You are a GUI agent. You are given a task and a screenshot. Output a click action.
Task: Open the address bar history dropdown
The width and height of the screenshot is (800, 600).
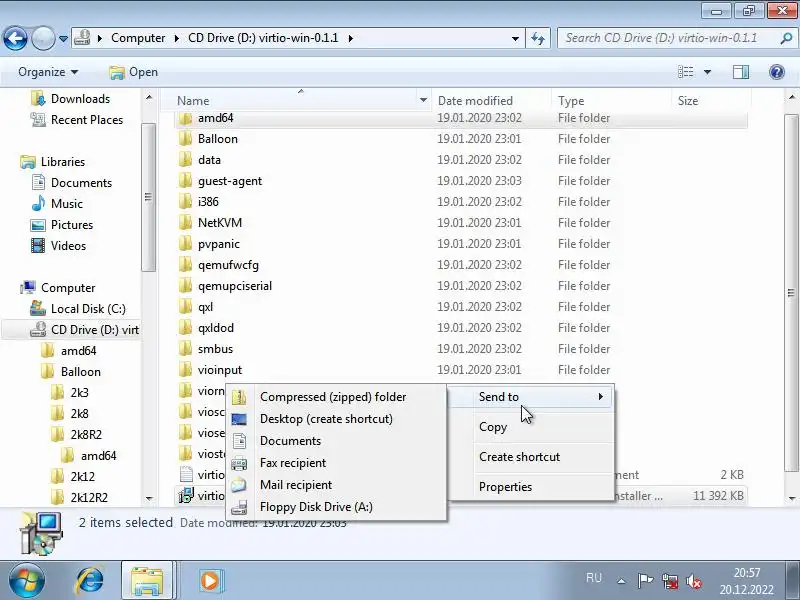coord(515,38)
